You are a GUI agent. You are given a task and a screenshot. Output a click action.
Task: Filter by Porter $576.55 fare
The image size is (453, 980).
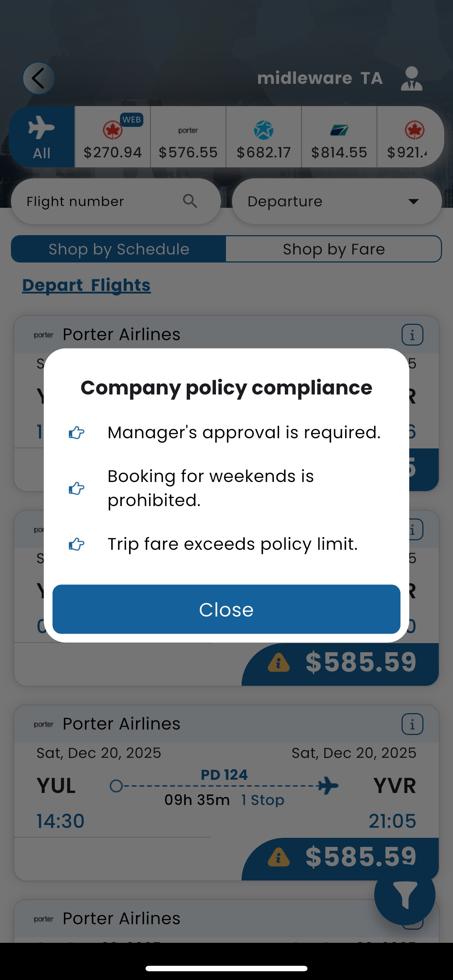(x=188, y=137)
